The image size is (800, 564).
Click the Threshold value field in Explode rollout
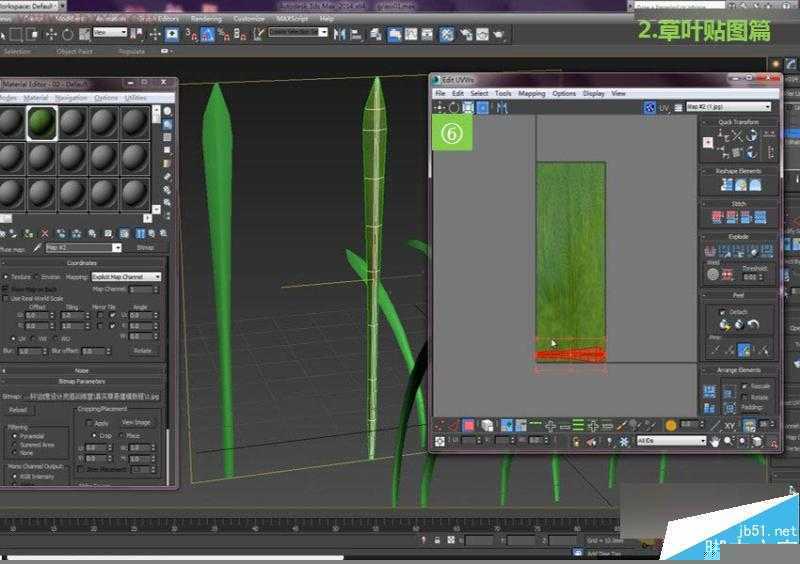[x=752, y=276]
